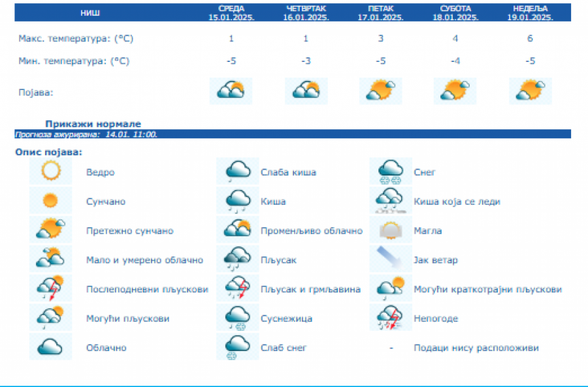Click the Јак ветар wind legend icon
This screenshot has height=387, width=588.
[391, 260]
